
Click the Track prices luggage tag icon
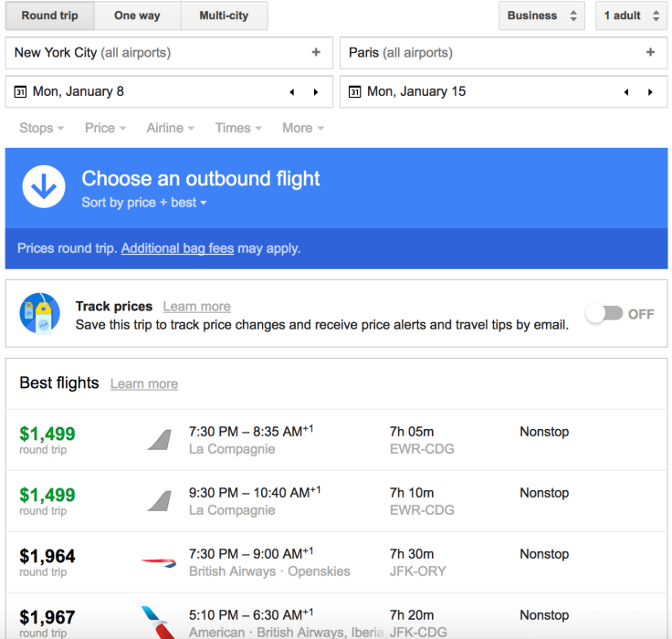click(40, 315)
